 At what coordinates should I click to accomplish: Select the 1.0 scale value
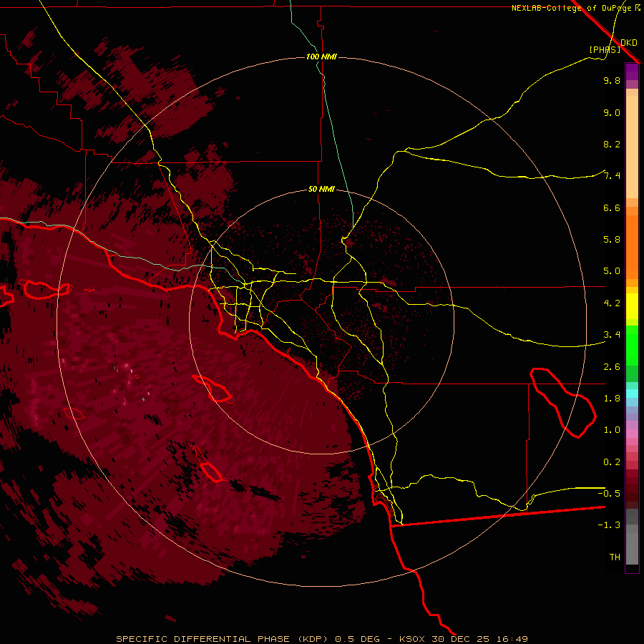pos(612,430)
